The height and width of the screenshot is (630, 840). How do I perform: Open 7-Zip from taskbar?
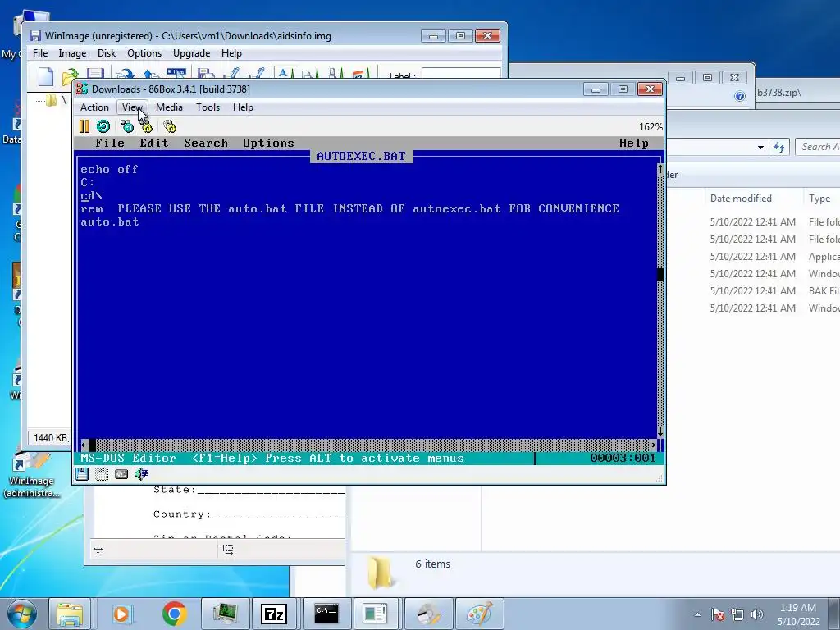click(274, 614)
